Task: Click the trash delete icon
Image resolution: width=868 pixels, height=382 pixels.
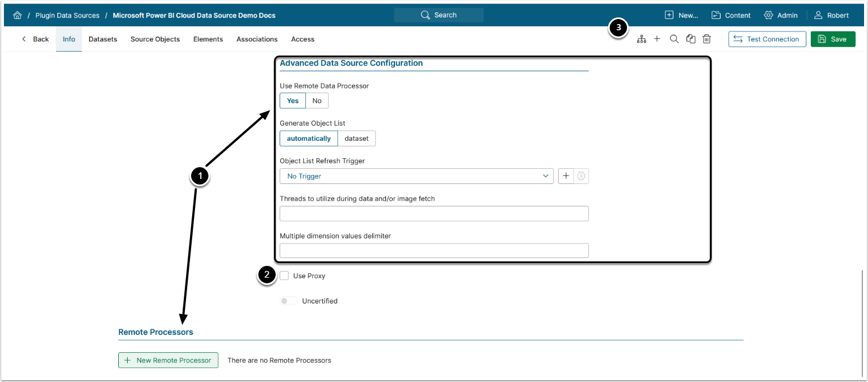Action: point(707,39)
